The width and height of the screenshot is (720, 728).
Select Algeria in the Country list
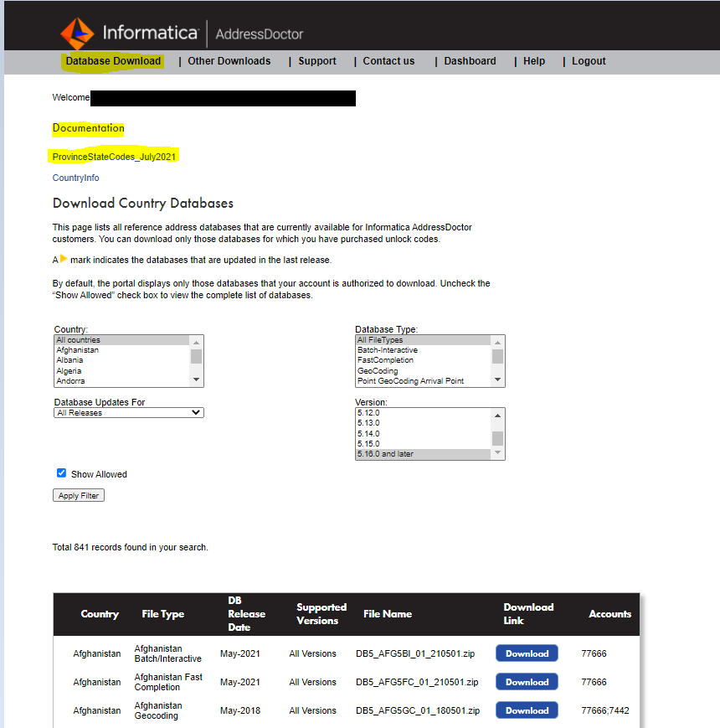(122, 371)
